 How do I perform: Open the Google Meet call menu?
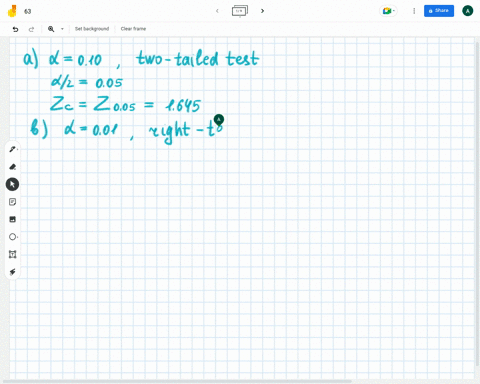click(x=388, y=11)
